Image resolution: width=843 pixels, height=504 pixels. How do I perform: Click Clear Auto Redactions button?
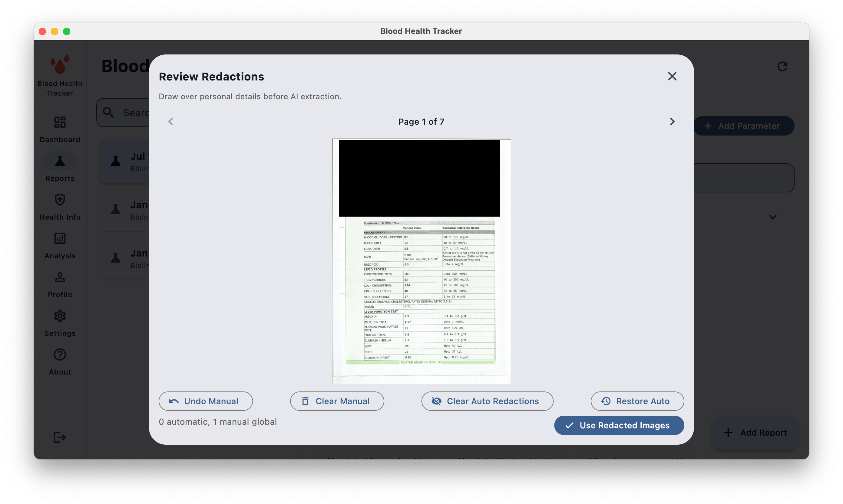pos(487,401)
